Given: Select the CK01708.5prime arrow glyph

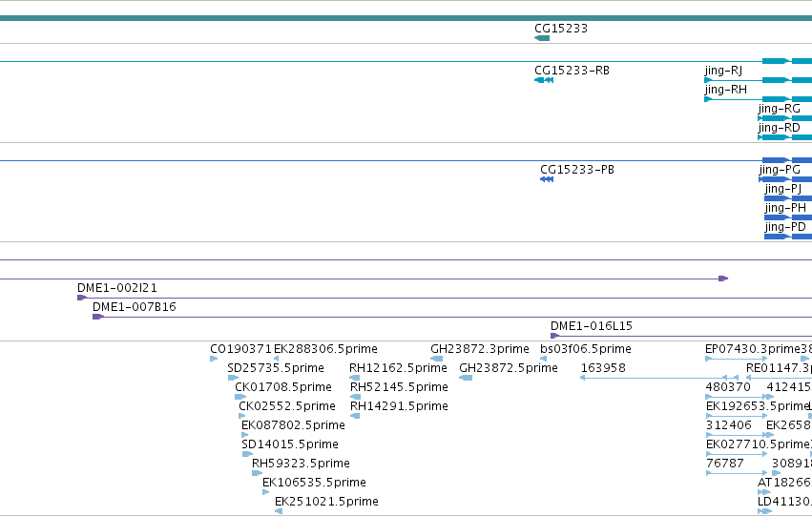Looking at the screenshot, I should 240,397.
